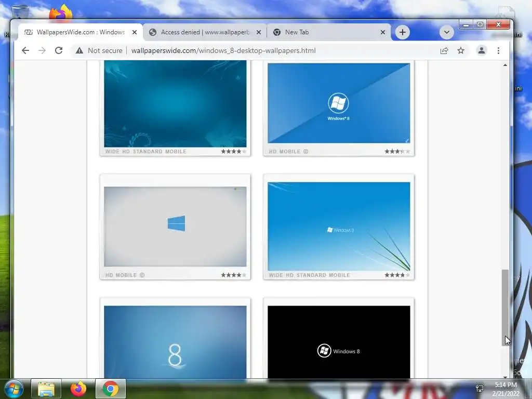Close the WallpapersWide.com tab

tap(135, 32)
